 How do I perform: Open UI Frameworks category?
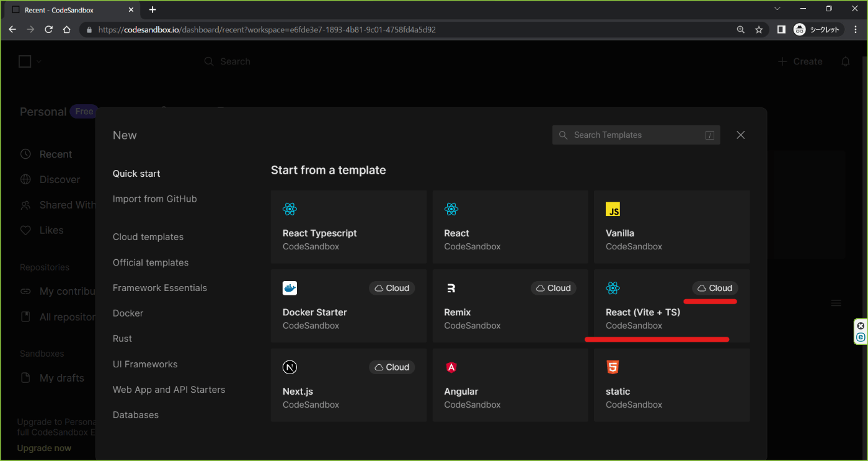pos(145,364)
